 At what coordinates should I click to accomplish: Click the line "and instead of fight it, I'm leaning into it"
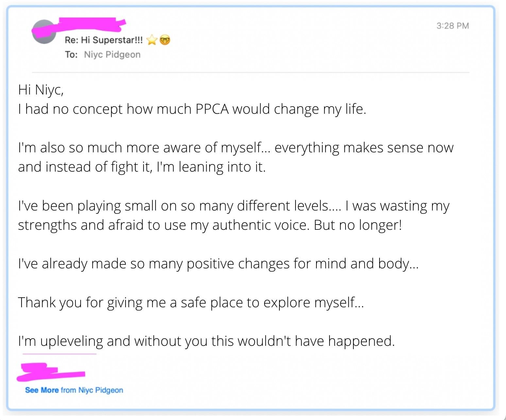142,167
